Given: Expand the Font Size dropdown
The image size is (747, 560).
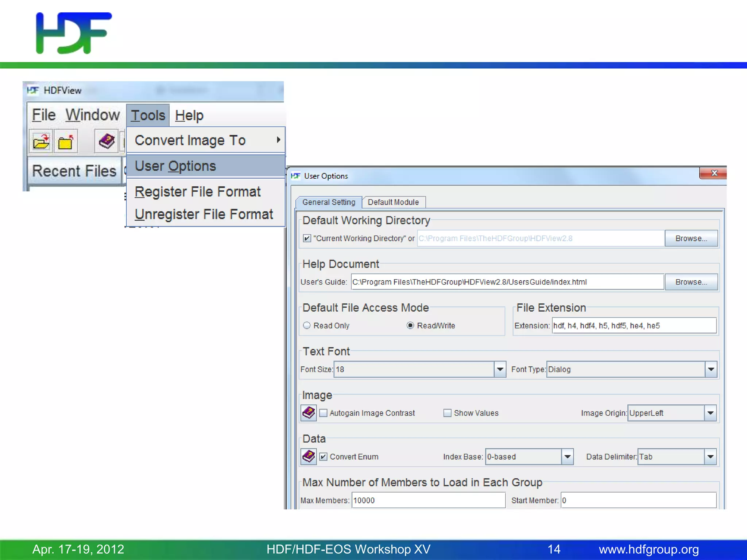Looking at the screenshot, I should pos(500,369).
